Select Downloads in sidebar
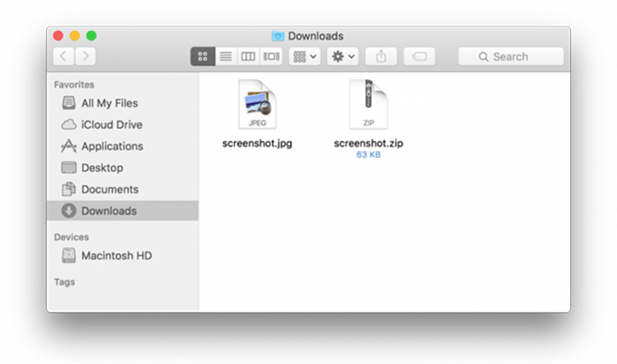This screenshot has width=617, height=364. tap(122, 211)
